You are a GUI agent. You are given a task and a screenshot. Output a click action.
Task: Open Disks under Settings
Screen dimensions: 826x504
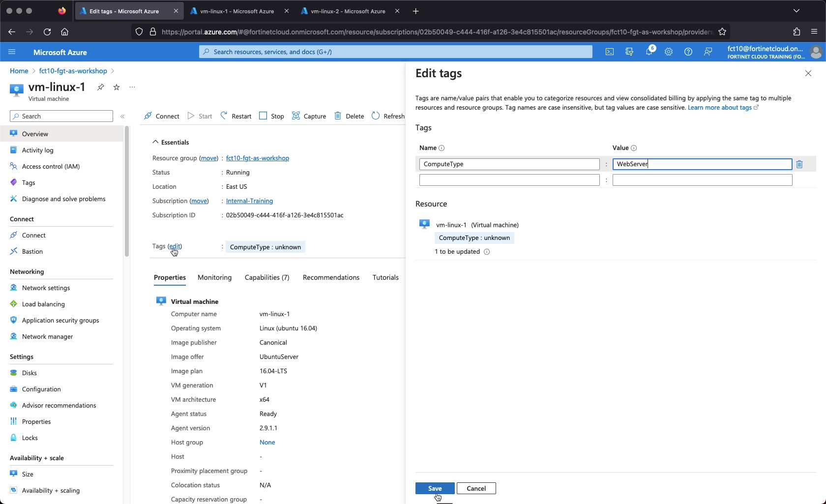tap(61, 373)
